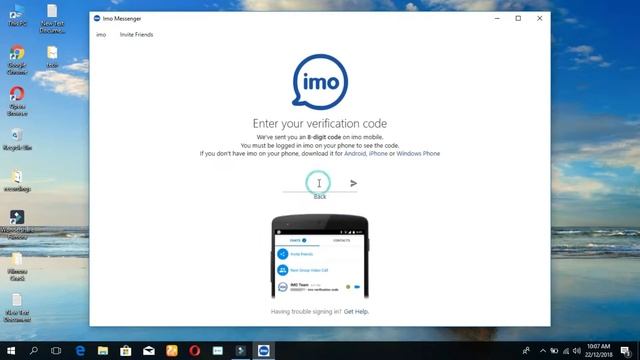
Task: Close the Imo Messenger window
Action: 540,18
